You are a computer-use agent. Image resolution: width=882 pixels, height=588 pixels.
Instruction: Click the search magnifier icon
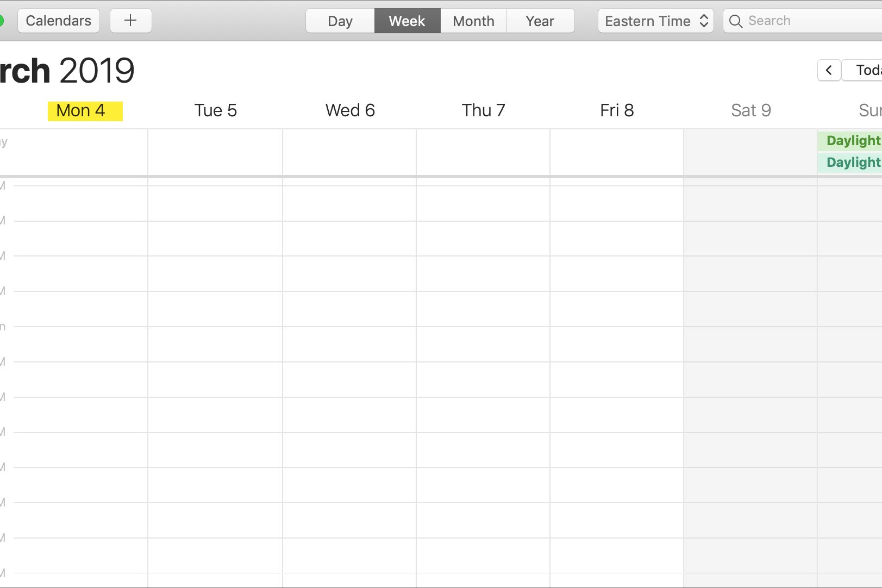[x=735, y=21]
